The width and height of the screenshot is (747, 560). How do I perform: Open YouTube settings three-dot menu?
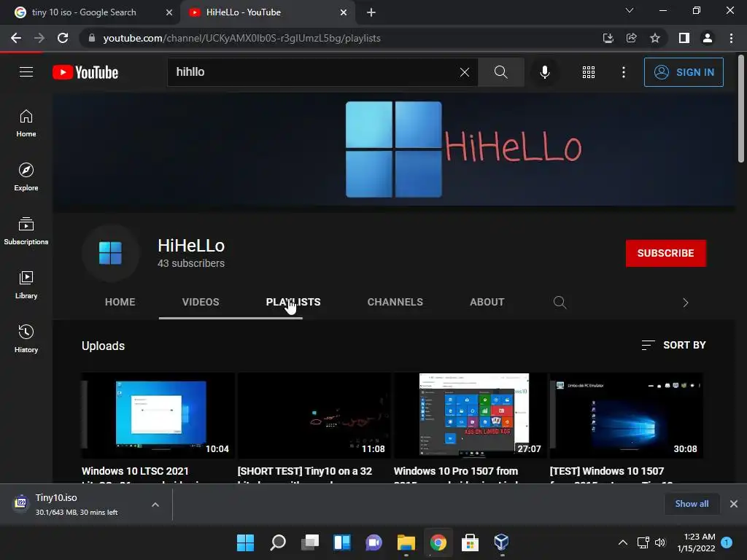(x=623, y=72)
